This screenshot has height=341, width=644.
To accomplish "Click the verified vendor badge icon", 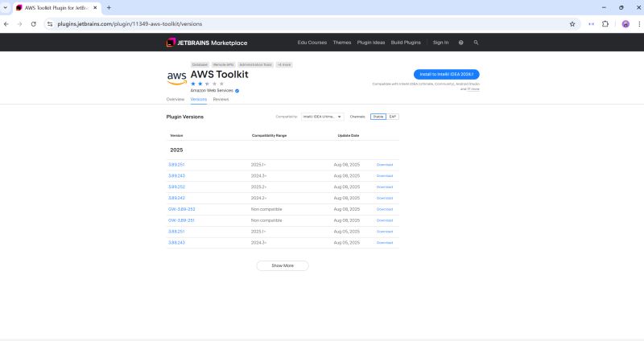I will [x=237, y=91].
